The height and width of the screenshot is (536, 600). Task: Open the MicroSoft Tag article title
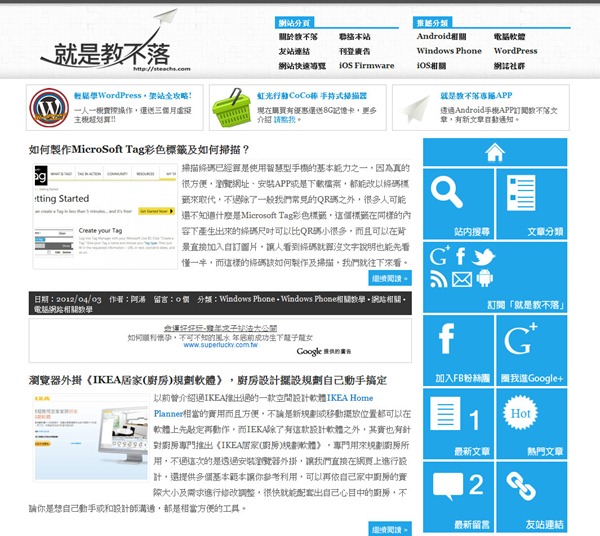pos(139,150)
